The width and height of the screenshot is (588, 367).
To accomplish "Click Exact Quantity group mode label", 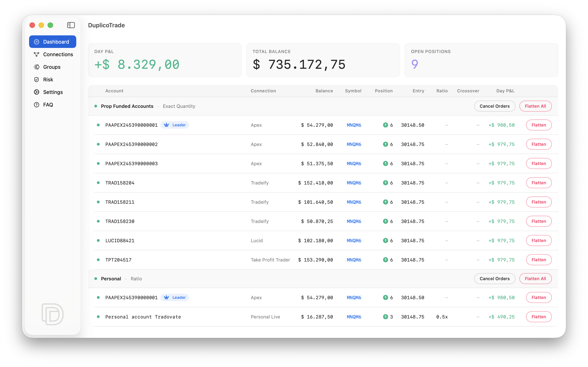I will (x=179, y=106).
